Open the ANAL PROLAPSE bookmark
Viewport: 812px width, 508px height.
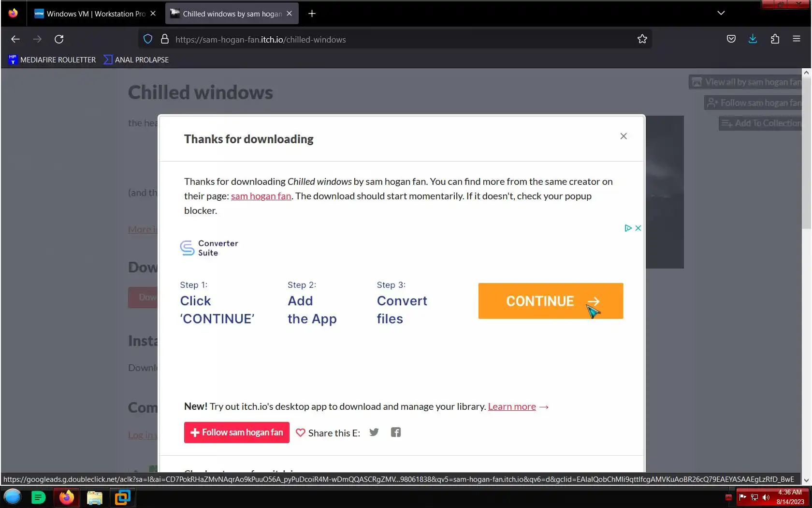pos(136,60)
